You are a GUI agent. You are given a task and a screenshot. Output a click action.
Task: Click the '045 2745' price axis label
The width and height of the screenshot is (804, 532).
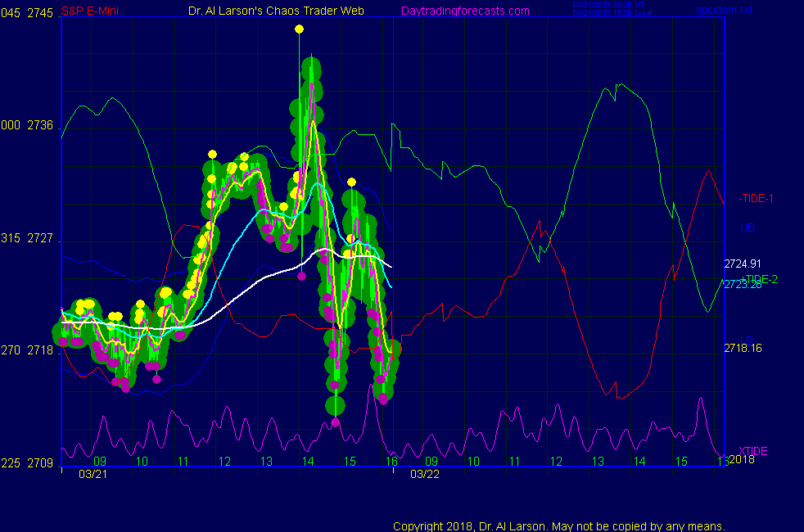(27, 13)
